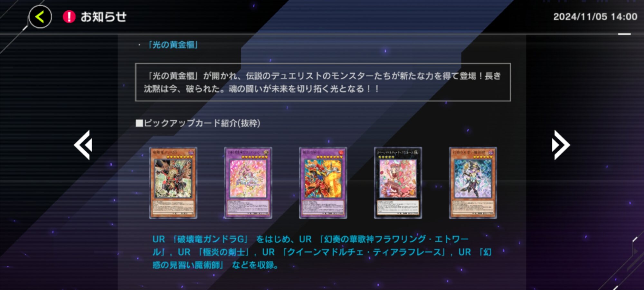The height and width of the screenshot is (290, 644).
Task: Advance to the next notice with right chevron
Action: (561, 145)
